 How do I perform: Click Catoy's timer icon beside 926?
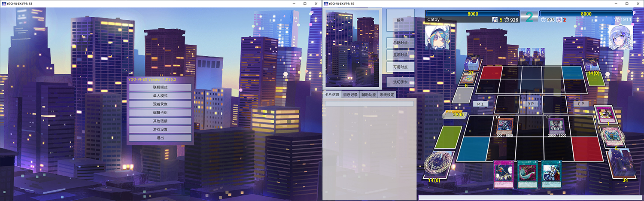pos(507,20)
